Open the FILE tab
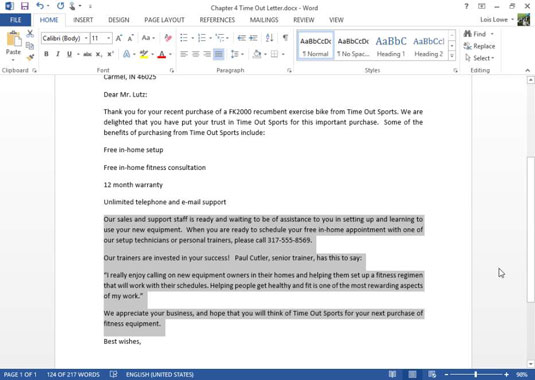 pos(15,20)
